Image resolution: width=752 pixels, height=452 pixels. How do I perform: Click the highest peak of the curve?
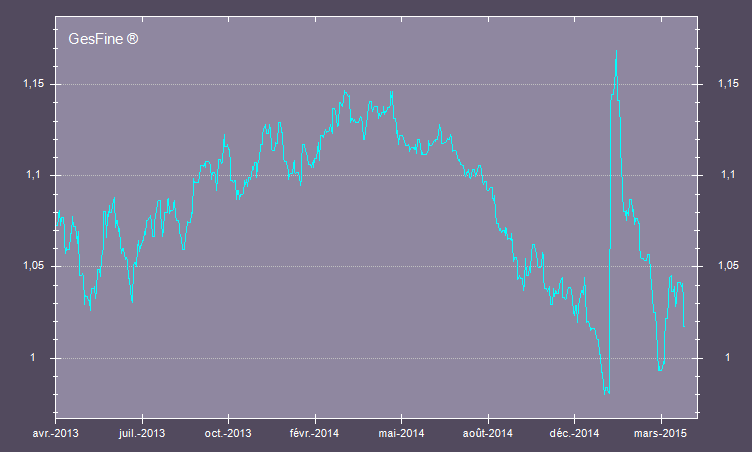pos(616,50)
